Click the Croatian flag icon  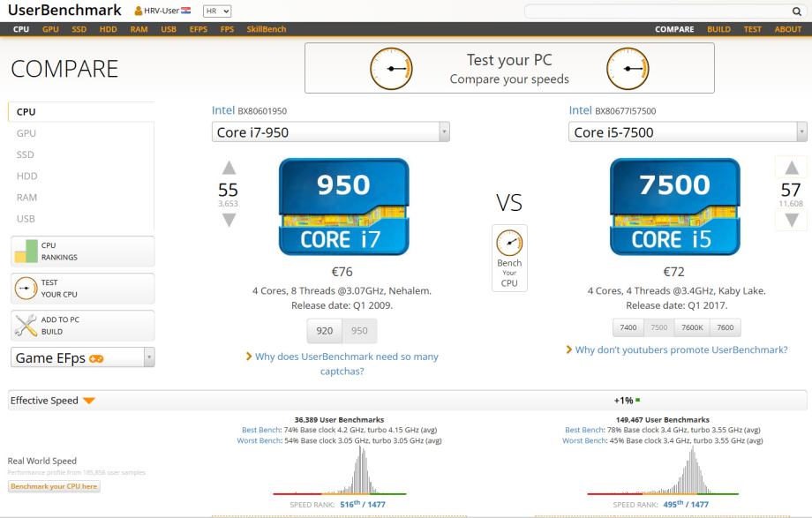tap(186, 11)
